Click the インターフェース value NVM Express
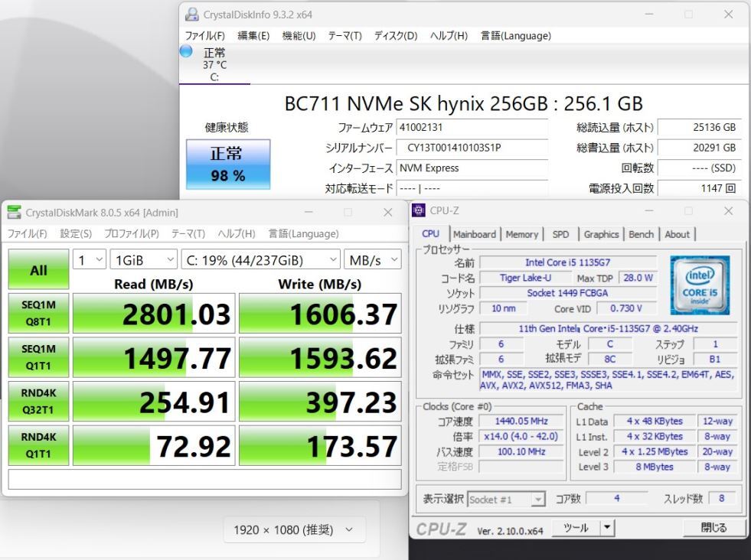The image size is (751, 560). click(x=472, y=168)
